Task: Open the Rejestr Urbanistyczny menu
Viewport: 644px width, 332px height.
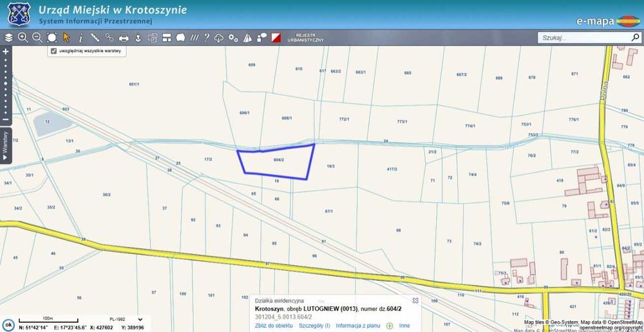Action: pos(305,38)
